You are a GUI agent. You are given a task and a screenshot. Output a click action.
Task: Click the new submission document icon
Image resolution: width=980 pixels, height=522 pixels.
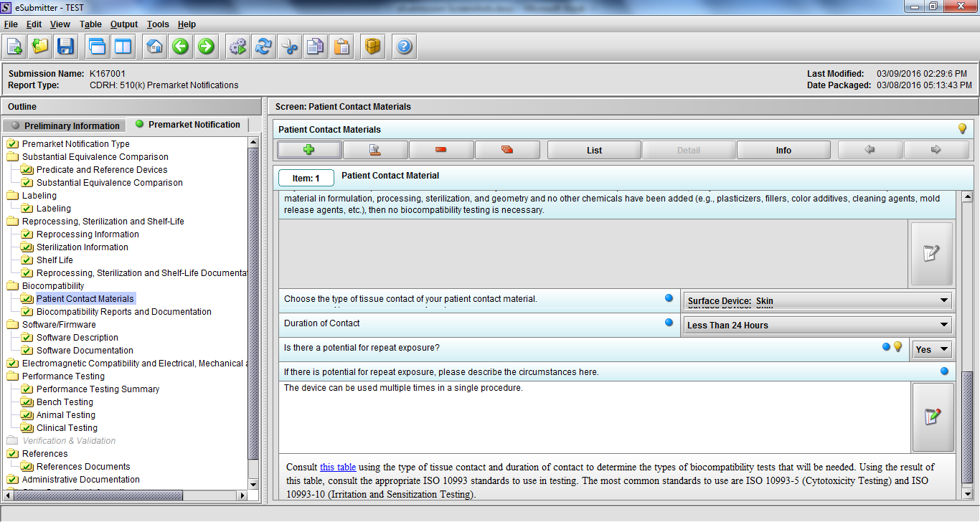coord(14,47)
